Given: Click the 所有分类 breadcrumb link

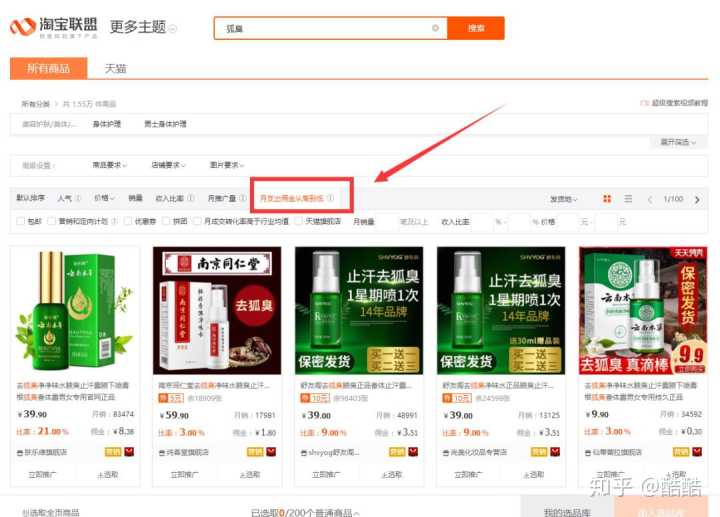Looking at the screenshot, I should pos(35,104).
